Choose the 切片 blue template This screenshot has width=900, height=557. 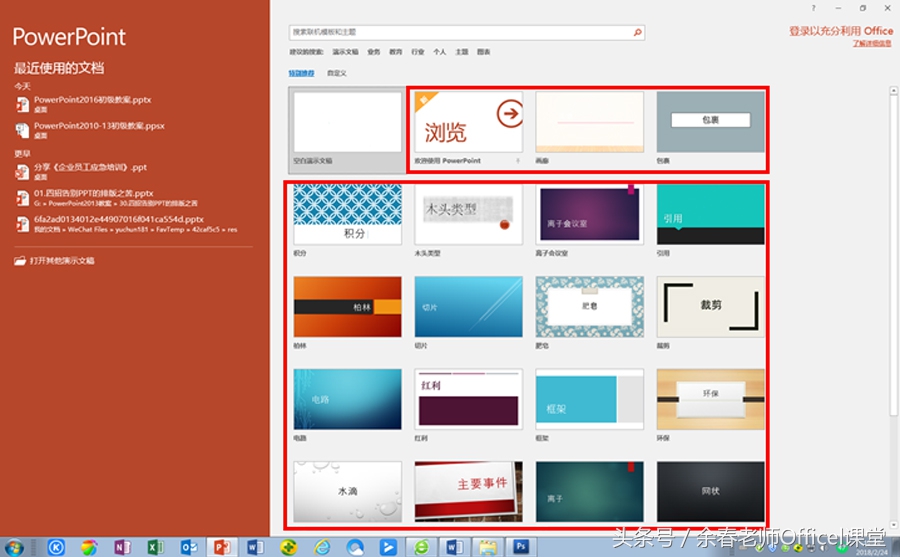(468, 307)
